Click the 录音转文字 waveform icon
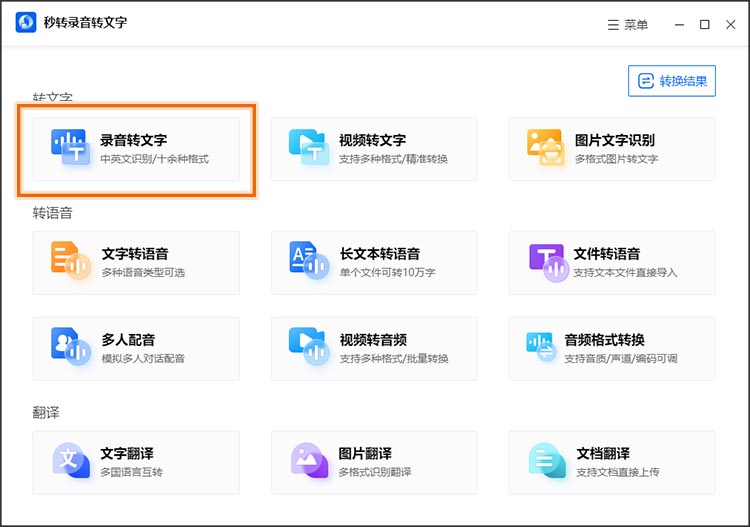 [70, 147]
